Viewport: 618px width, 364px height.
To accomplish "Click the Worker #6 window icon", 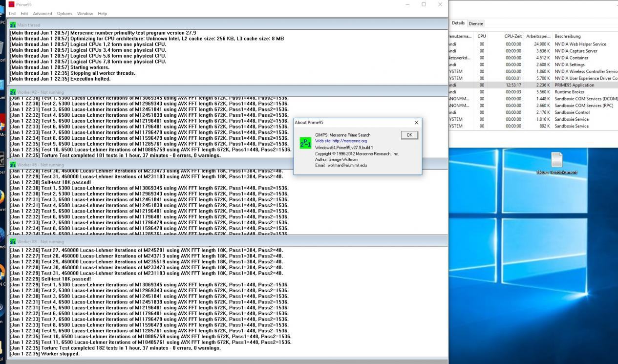I will click(x=13, y=165).
